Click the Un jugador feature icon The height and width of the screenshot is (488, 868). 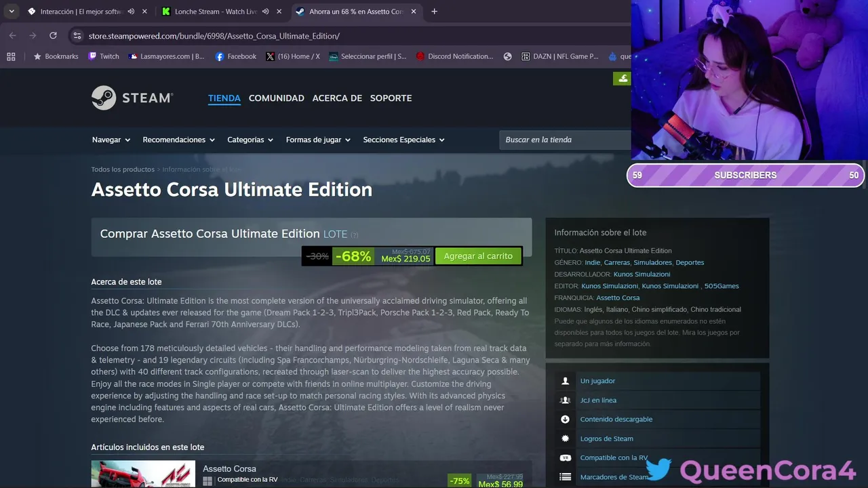(565, 381)
